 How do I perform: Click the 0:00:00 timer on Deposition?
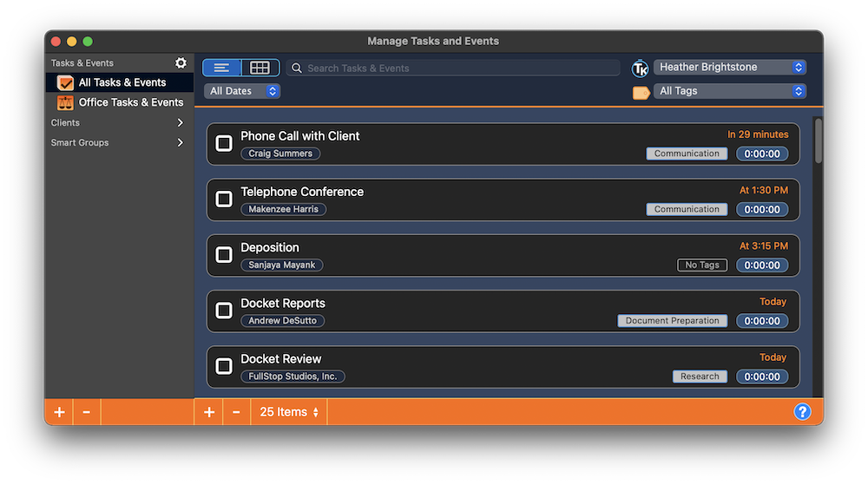(762, 265)
